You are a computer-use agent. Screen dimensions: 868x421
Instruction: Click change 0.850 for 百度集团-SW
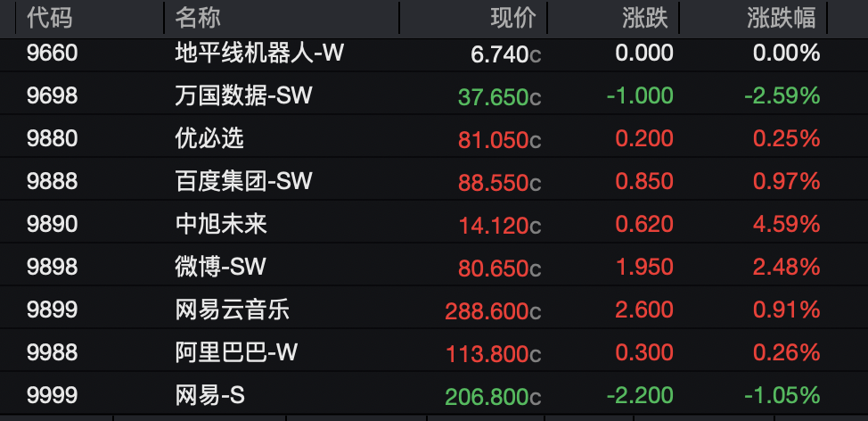tap(644, 181)
